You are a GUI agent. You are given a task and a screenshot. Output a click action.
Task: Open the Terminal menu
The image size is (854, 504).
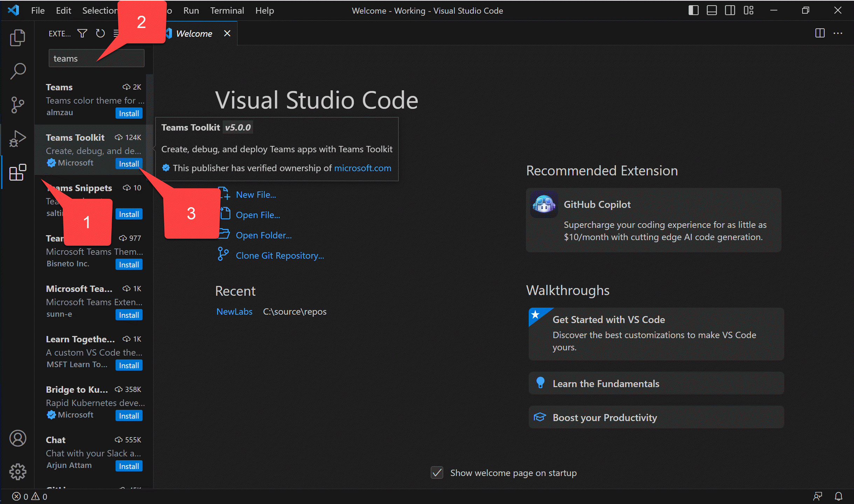pos(227,10)
